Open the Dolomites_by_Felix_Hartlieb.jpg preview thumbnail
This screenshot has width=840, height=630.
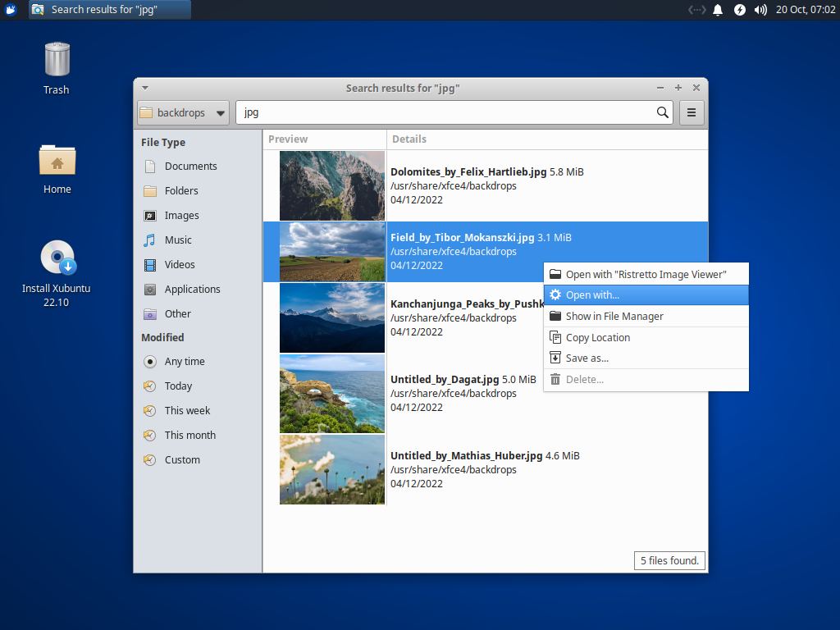point(331,185)
